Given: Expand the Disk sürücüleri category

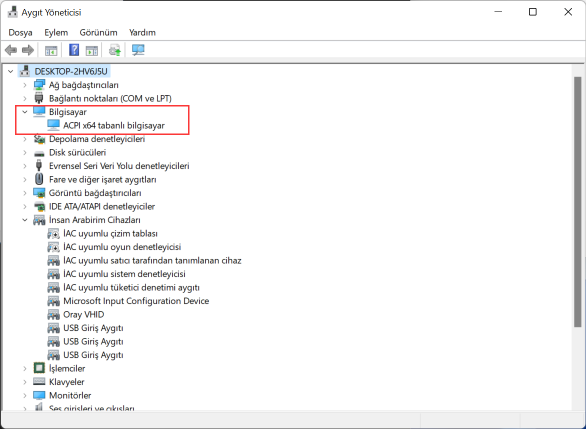Looking at the screenshot, I should [x=25, y=152].
